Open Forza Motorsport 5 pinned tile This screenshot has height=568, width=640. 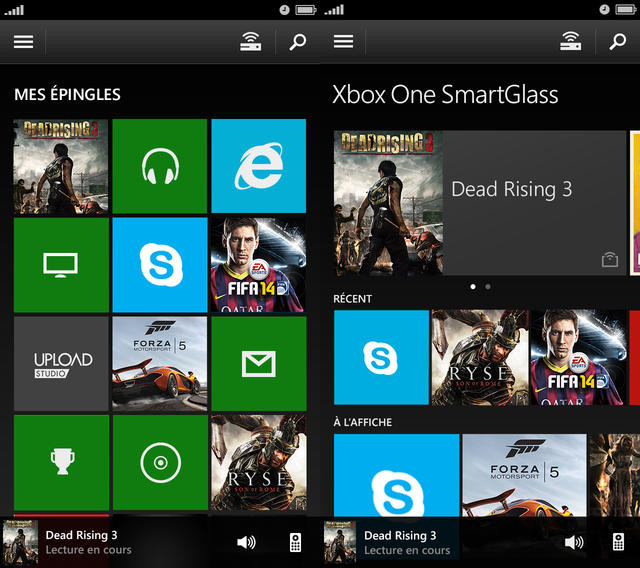pos(160,364)
